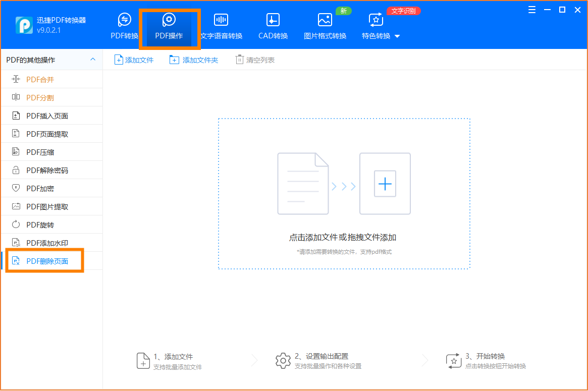Open the hamburger menu in title bar
The height and width of the screenshot is (391, 588).
(532, 10)
